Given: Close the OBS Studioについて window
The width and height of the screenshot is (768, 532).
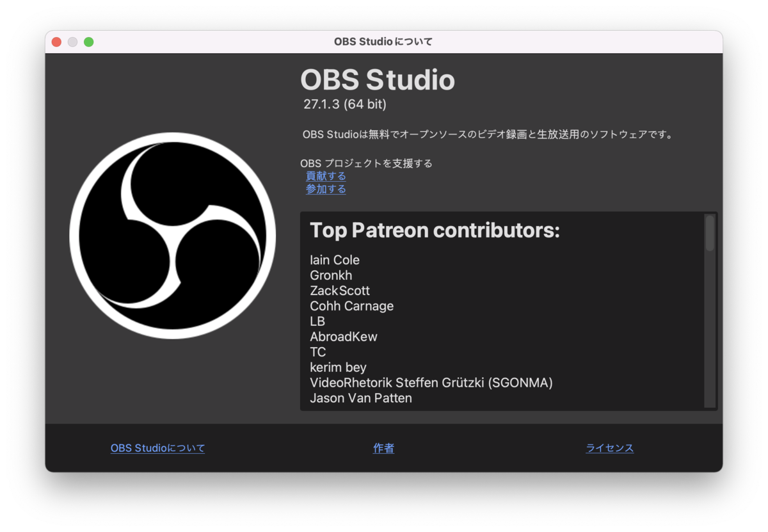Looking at the screenshot, I should tap(56, 42).
